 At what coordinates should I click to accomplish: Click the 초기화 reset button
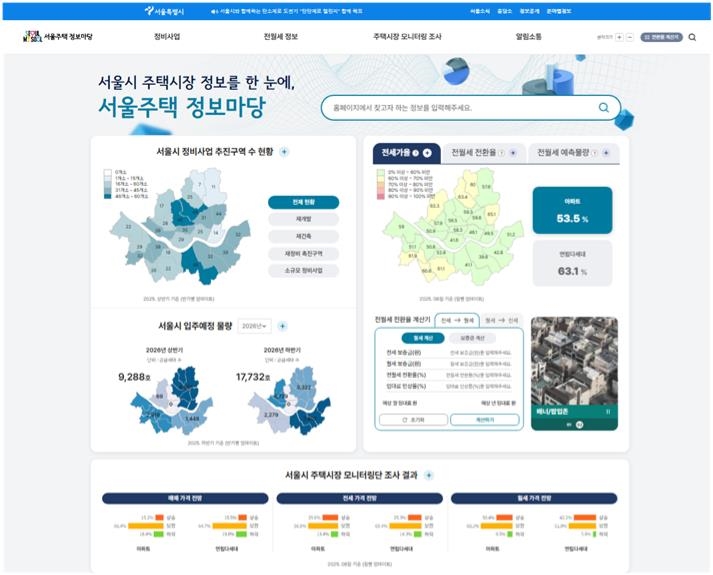pyautogui.click(x=413, y=420)
